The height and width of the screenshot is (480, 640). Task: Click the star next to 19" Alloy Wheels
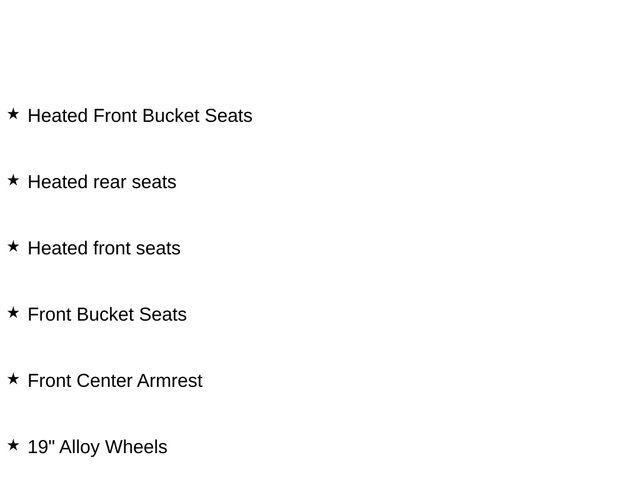tap(13, 445)
